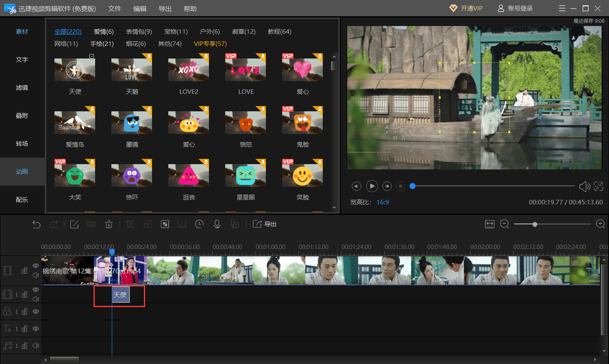Viewport: 609px width, 364px height.
Task: Download the 天鹅 animation via arrow badge
Action: 149,56
